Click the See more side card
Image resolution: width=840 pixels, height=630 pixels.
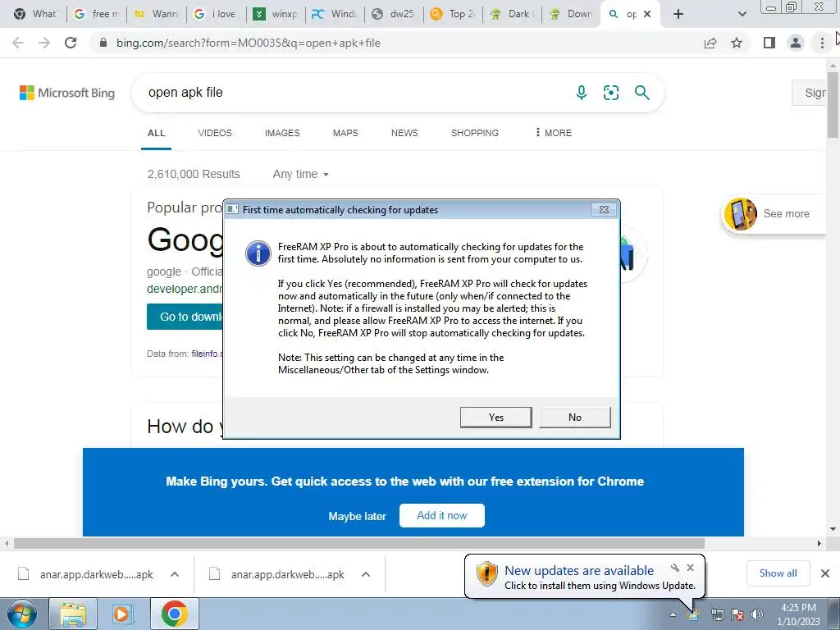(774, 214)
